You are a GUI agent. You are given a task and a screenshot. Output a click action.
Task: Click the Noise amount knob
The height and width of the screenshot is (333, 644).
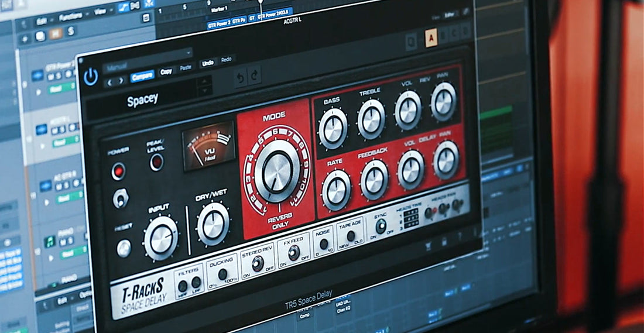[x=324, y=244]
